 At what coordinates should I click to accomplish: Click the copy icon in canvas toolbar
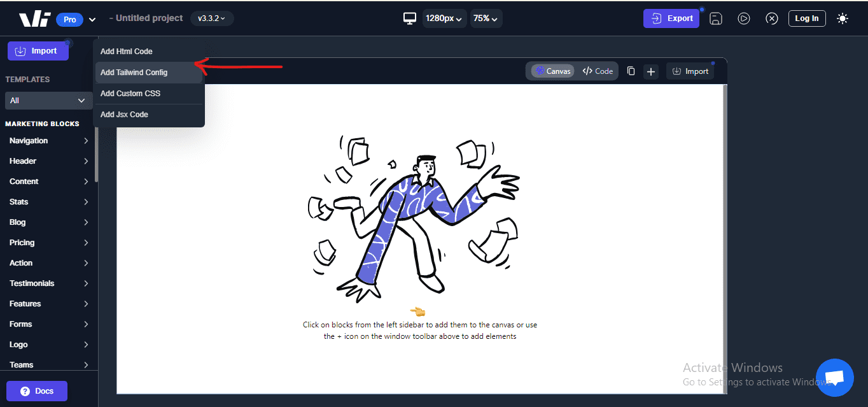(x=631, y=71)
